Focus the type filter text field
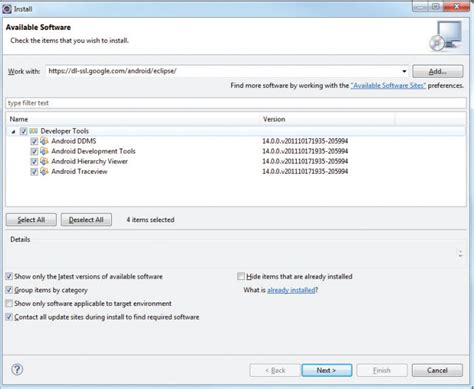This screenshot has height=389, width=474. pyautogui.click(x=236, y=103)
